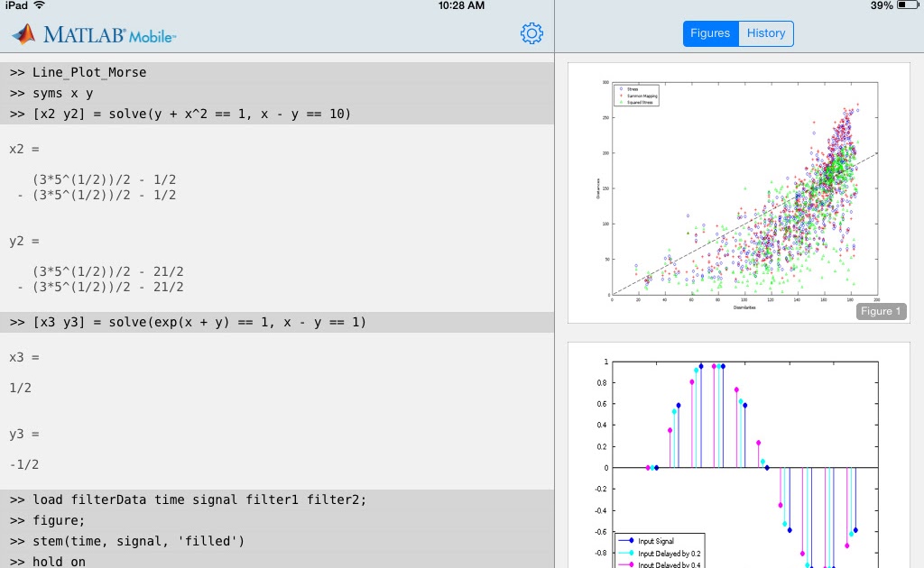Tap the 'x2 =' output label
The image size is (924, 568).
[x=24, y=149]
